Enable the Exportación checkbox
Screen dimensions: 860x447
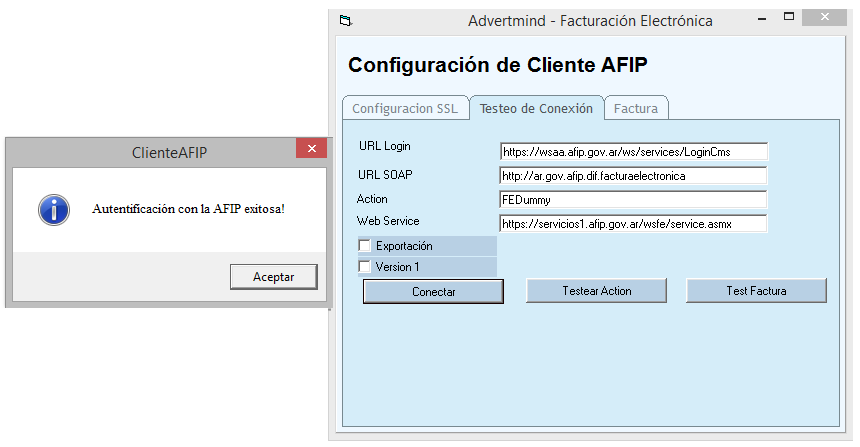364,245
